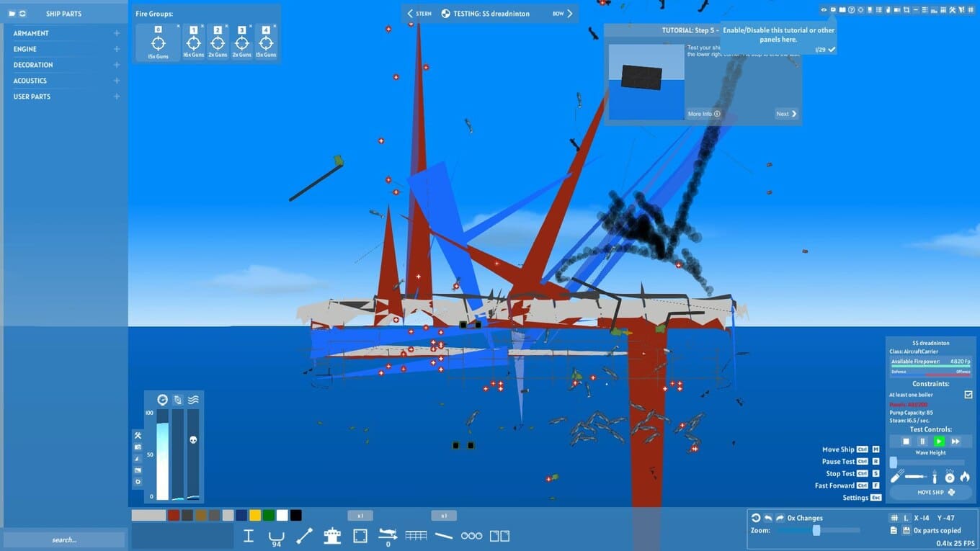This screenshot has height=551, width=980.
Task: Select the hull shape tool labeled 94
Action: tap(275, 537)
